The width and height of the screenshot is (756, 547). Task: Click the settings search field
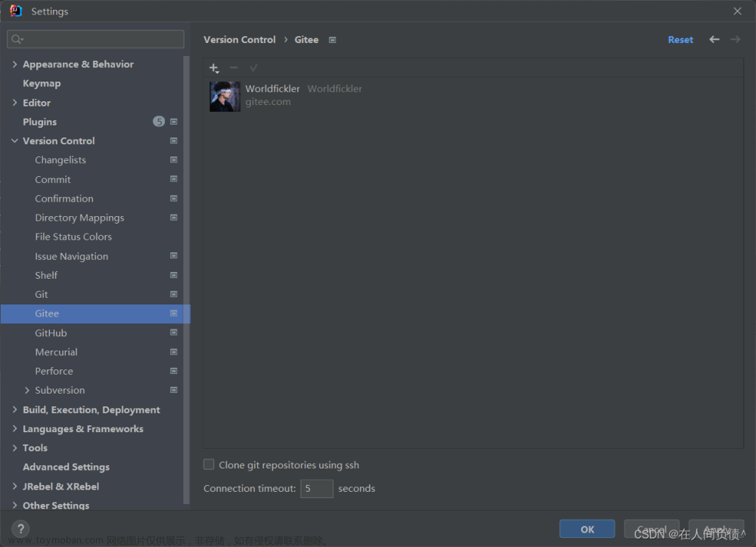tap(95, 39)
